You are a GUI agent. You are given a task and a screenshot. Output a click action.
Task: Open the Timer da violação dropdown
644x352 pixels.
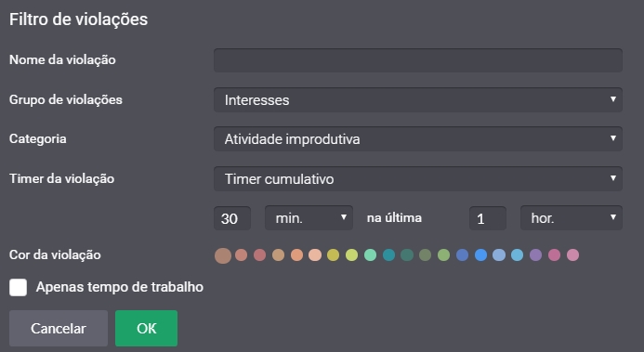[417, 178]
